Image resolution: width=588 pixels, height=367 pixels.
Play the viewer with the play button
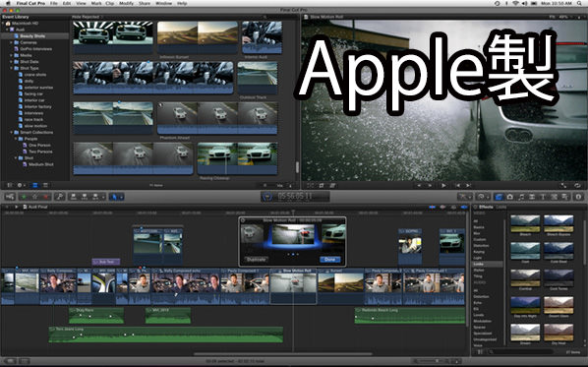click(x=443, y=185)
